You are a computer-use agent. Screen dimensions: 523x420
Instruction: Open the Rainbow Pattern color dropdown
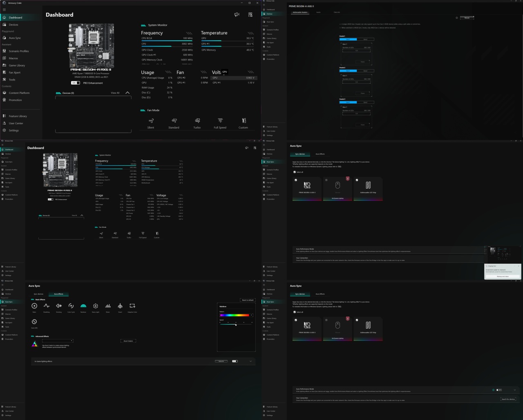237,315
